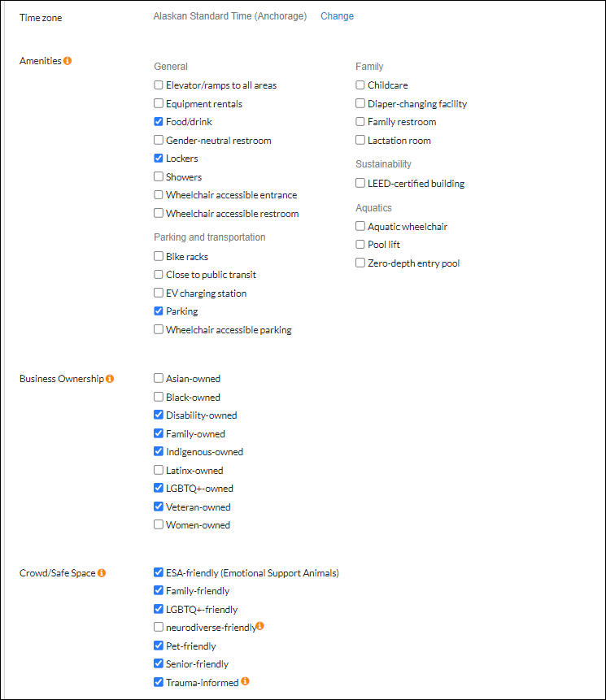Image resolution: width=606 pixels, height=700 pixels.
Task: Click the Alaskan Standard Time text
Action: point(230,16)
